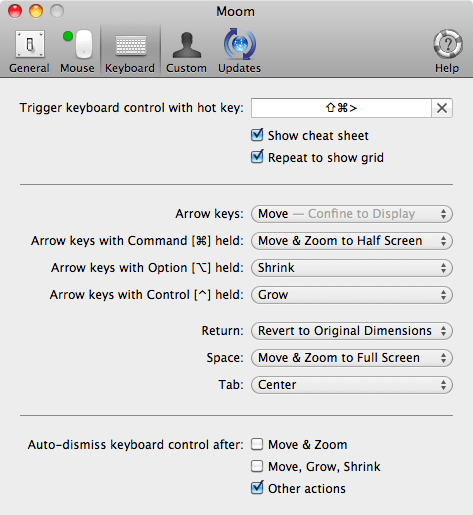Image resolution: width=473 pixels, height=515 pixels.
Task: Change the Return key action dropdown
Action: coord(352,331)
